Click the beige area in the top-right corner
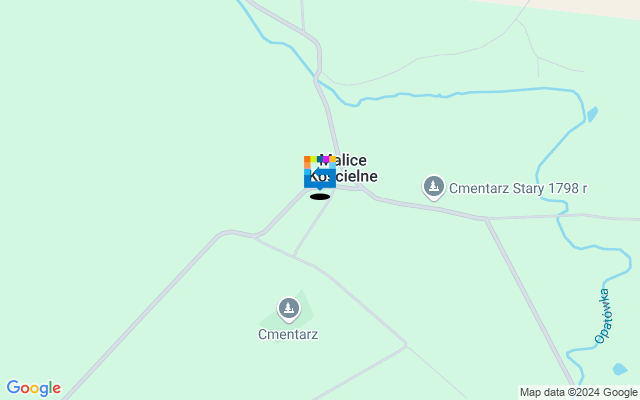 592,7
